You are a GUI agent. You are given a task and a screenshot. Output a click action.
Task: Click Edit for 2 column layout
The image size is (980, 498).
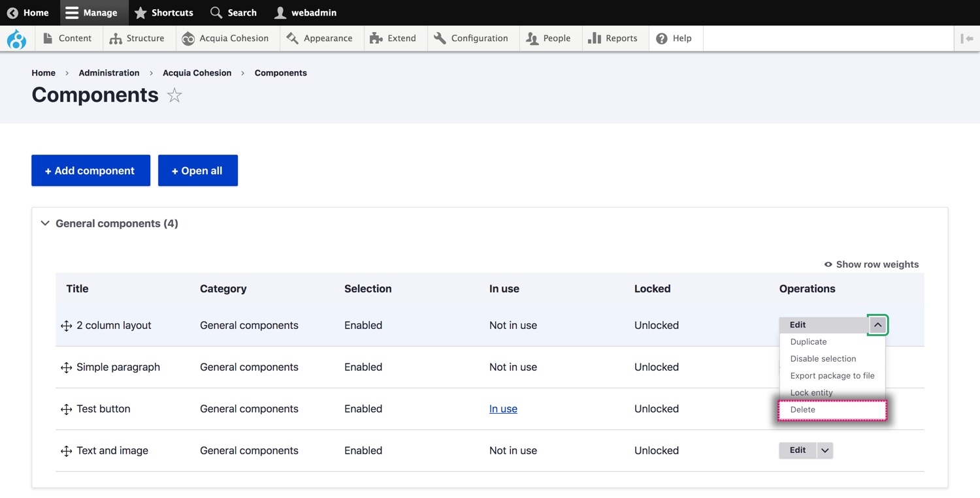point(823,324)
